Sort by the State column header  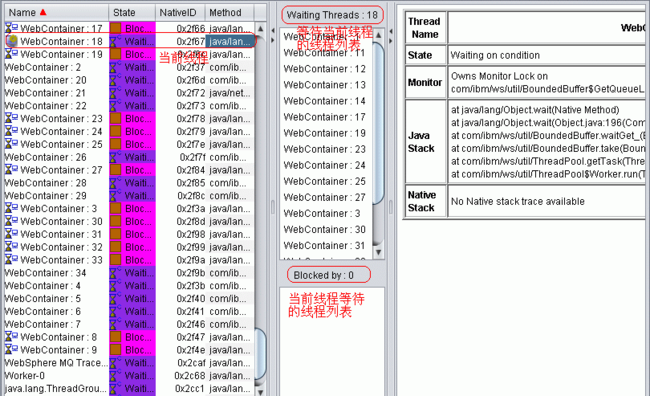(x=132, y=12)
